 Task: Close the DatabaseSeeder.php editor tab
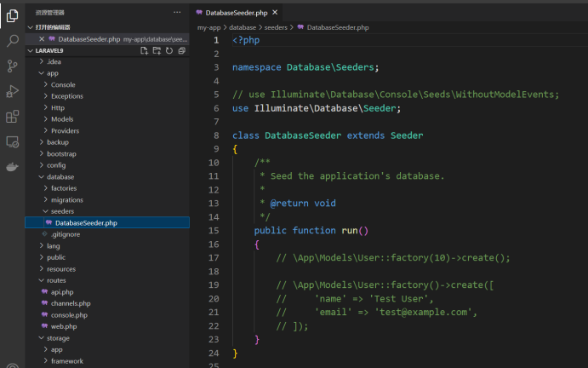point(274,13)
